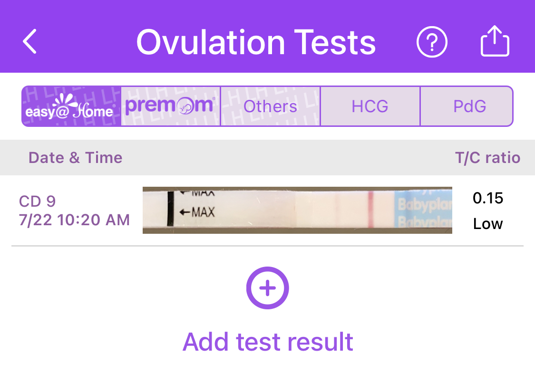The height and width of the screenshot is (392, 535).
Task: Switch to the HCG tab
Action: (x=370, y=106)
